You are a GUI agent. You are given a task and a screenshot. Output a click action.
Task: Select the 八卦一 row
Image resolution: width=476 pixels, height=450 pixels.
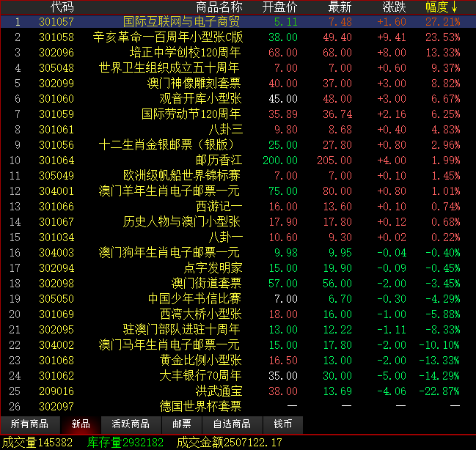(x=238, y=237)
